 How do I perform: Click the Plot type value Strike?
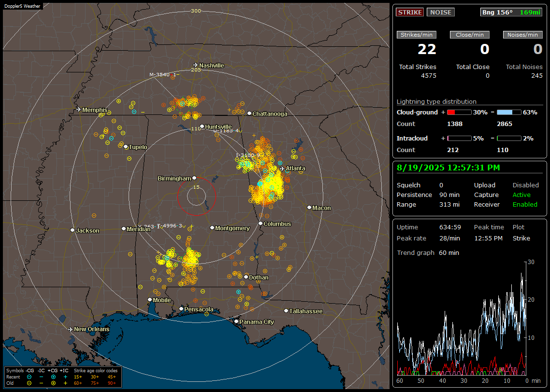[x=521, y=238]
